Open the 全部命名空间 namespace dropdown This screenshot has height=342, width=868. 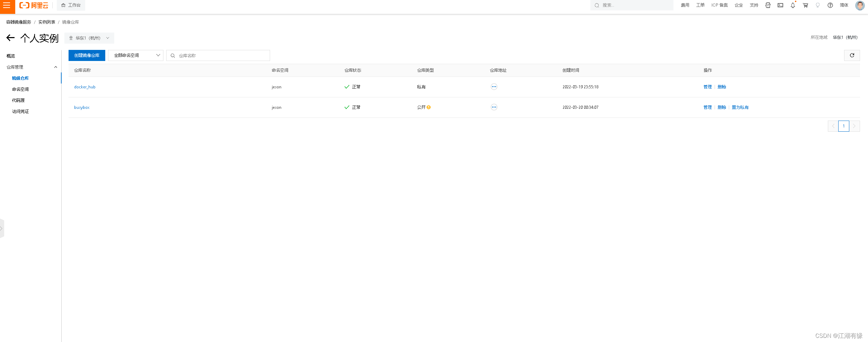pos(135,55)
